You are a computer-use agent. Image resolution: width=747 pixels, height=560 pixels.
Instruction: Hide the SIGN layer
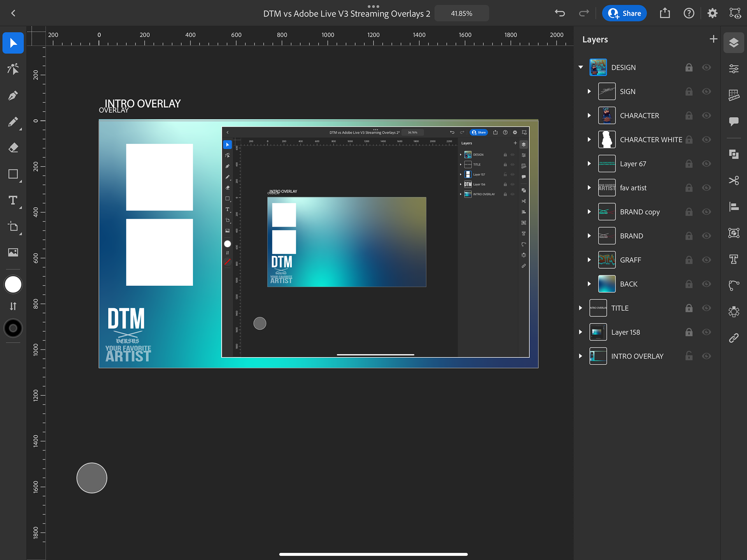[707, 91]
